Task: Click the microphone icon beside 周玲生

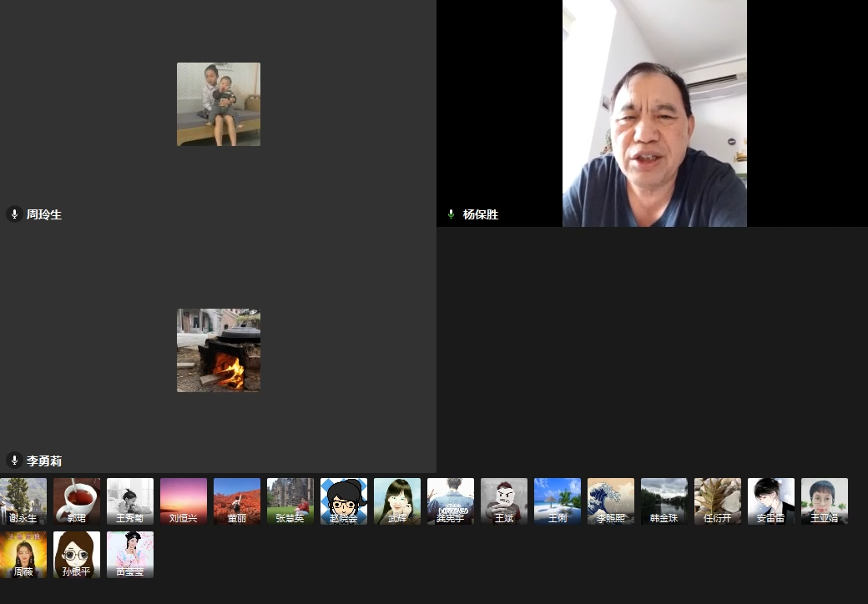Action: pos(14,214)
